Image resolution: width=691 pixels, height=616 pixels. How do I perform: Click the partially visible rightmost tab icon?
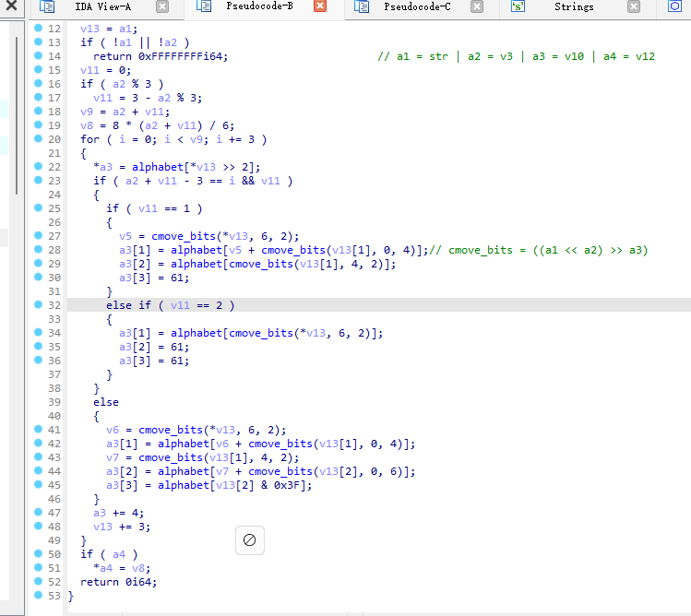point(674,6)
